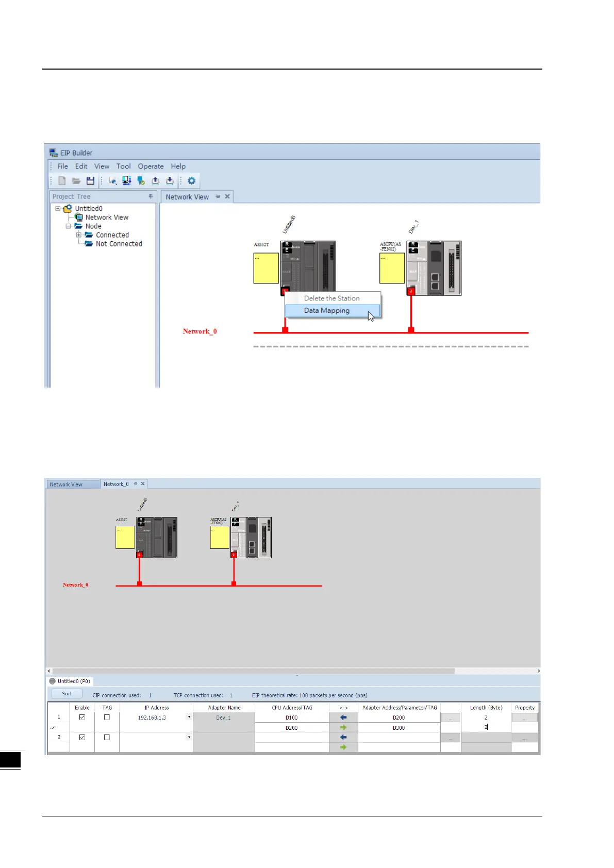Open the Operate menu

click(151, 166)
